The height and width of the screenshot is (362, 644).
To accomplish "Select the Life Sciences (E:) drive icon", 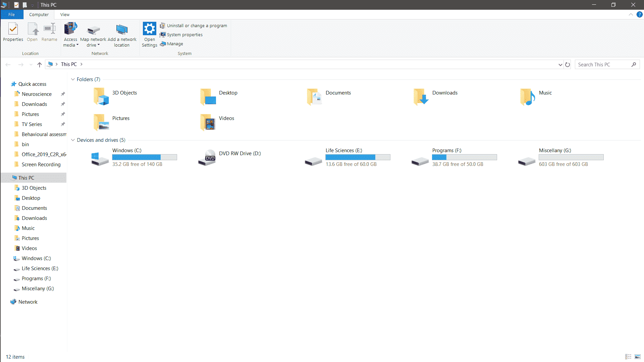I will pyautogui.click(x=313, y=162).
